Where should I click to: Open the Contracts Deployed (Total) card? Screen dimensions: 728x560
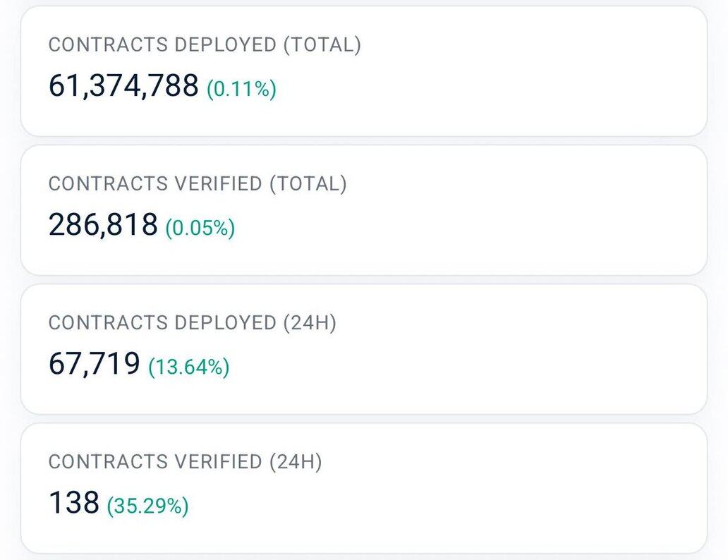tap(494, 71)
